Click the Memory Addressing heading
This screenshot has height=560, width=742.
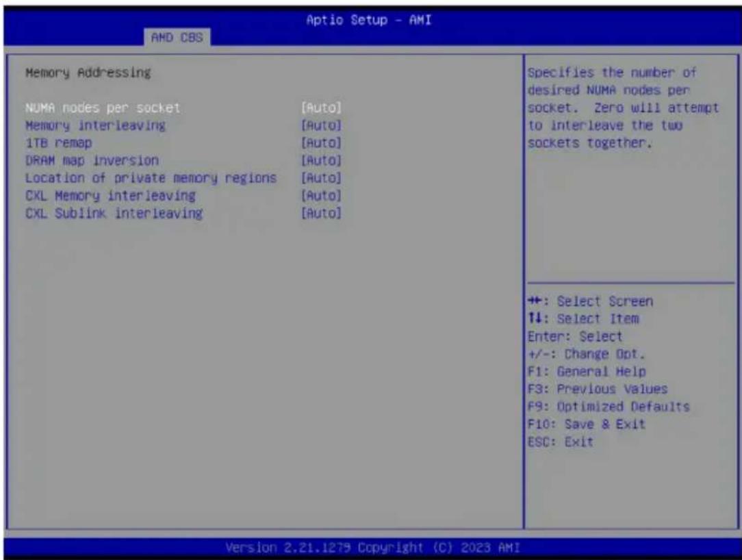click(x=88, y=73)
